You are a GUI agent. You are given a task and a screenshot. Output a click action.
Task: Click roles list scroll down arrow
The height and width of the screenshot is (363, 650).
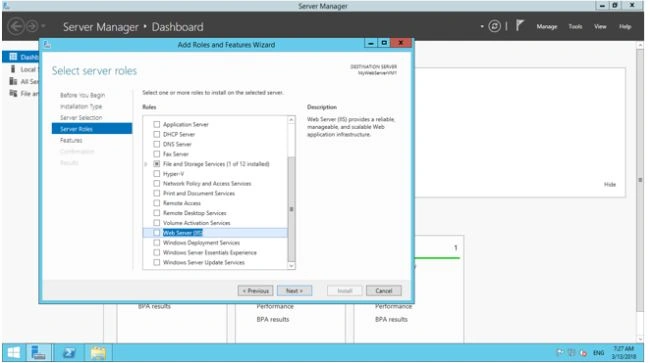[x=291, y=266]
